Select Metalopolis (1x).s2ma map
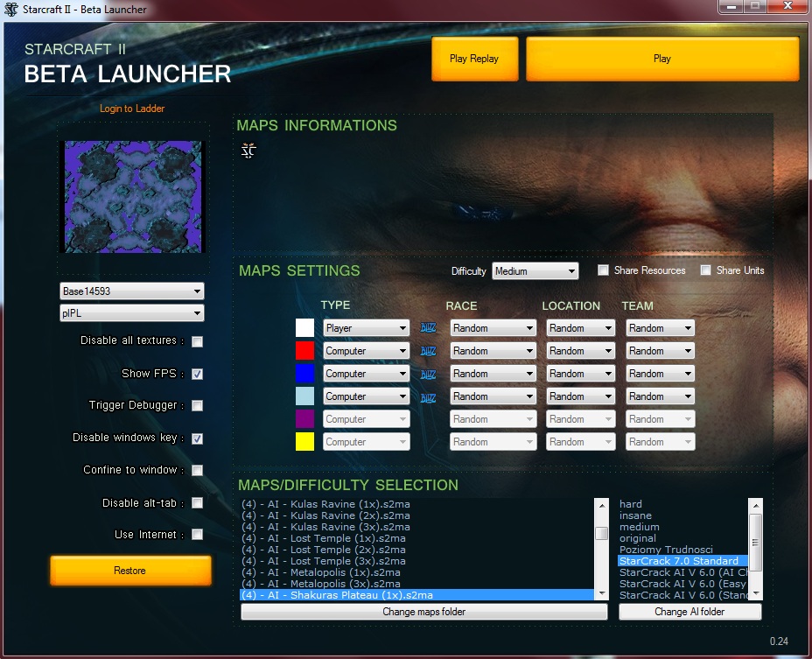812x659 pixels. tap(416, 572)
